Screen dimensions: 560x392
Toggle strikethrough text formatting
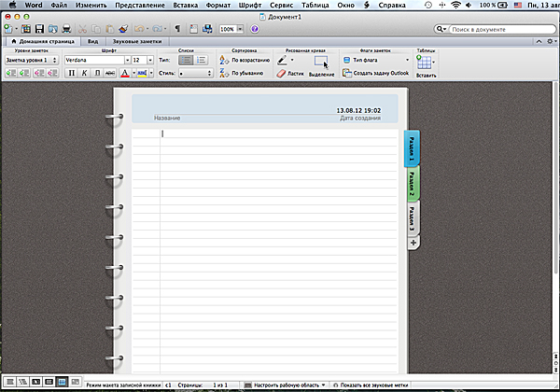click(x=110, y=72)
